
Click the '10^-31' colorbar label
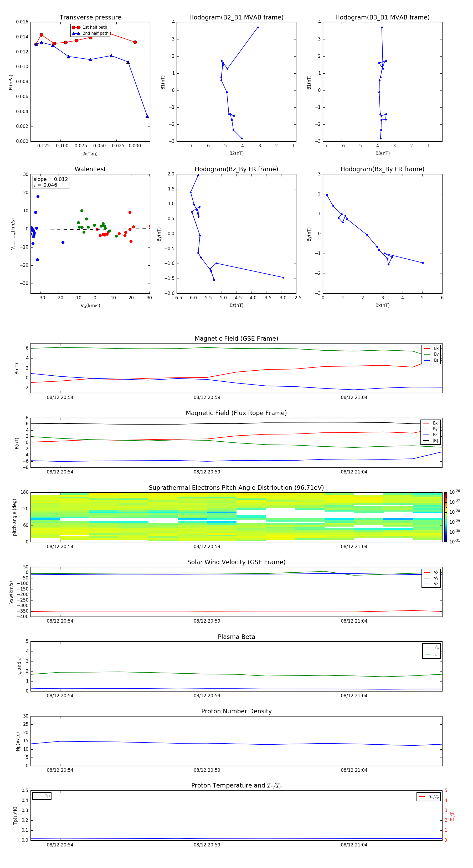[455, 542]
